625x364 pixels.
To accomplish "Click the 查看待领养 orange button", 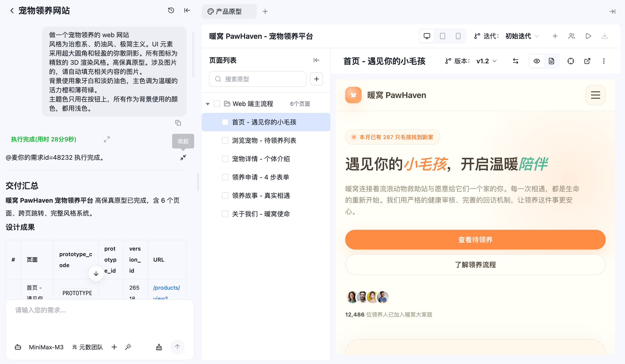I will pos(475,240).
